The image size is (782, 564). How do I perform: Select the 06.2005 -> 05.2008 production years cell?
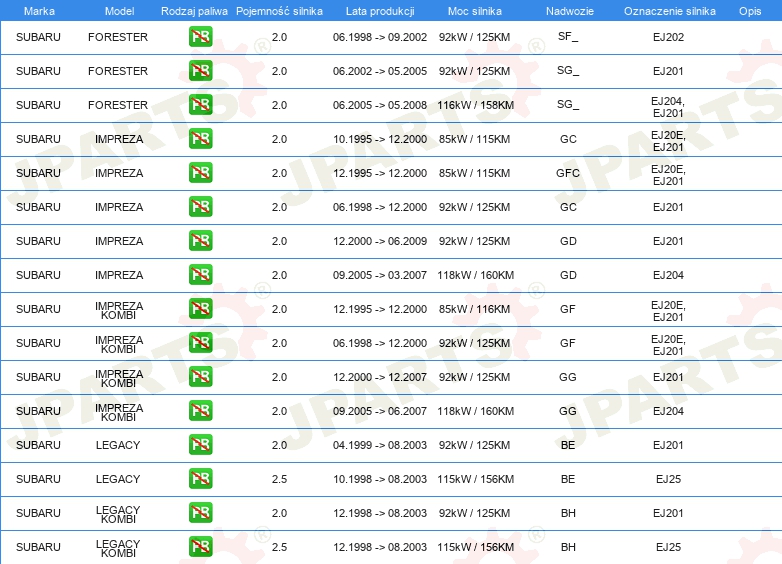[x=380, y=105]
